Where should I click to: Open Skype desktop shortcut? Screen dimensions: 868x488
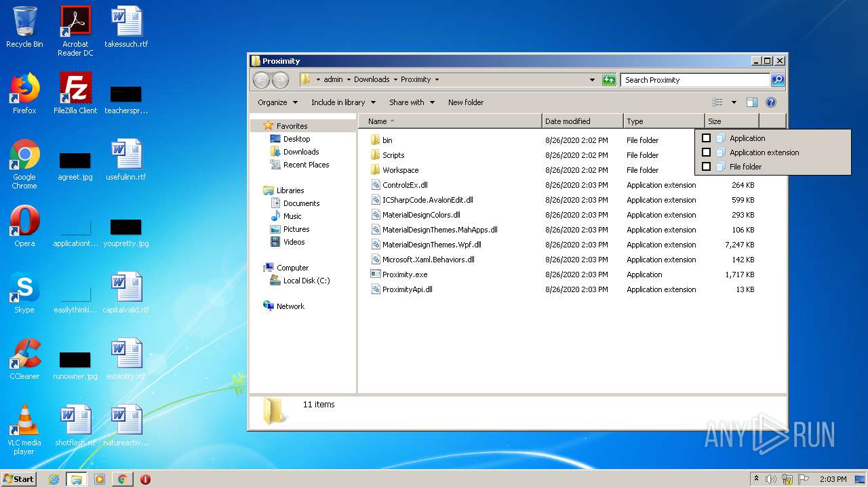24,293
